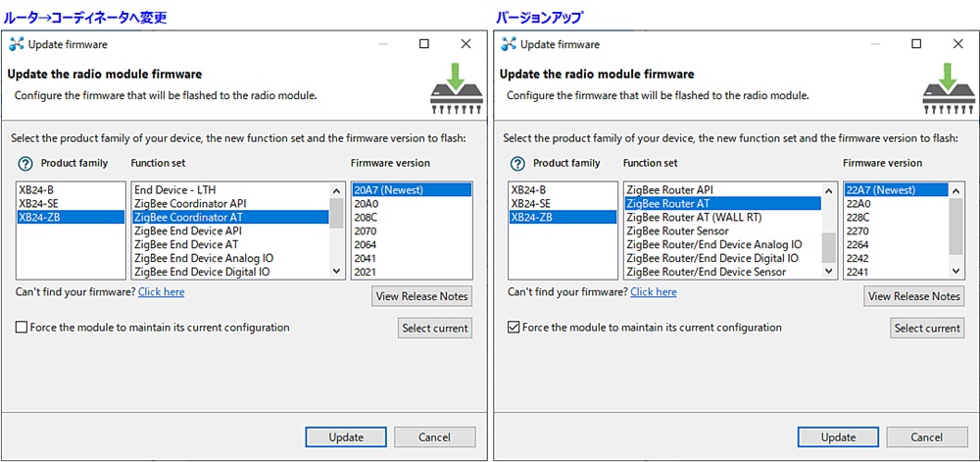
Task: Click the XCTU app icon in right dialog title bar
Action: coord(509,44)
